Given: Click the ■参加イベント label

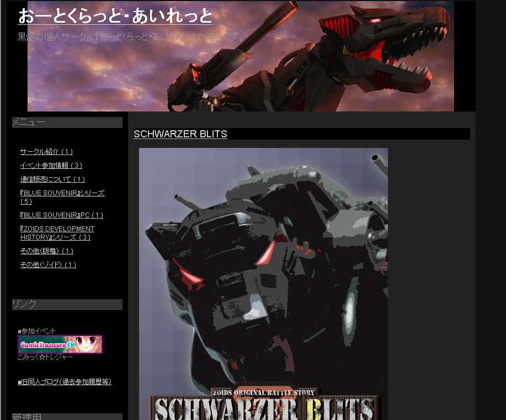Looking at the screenshot, I should tap(36, 331).
